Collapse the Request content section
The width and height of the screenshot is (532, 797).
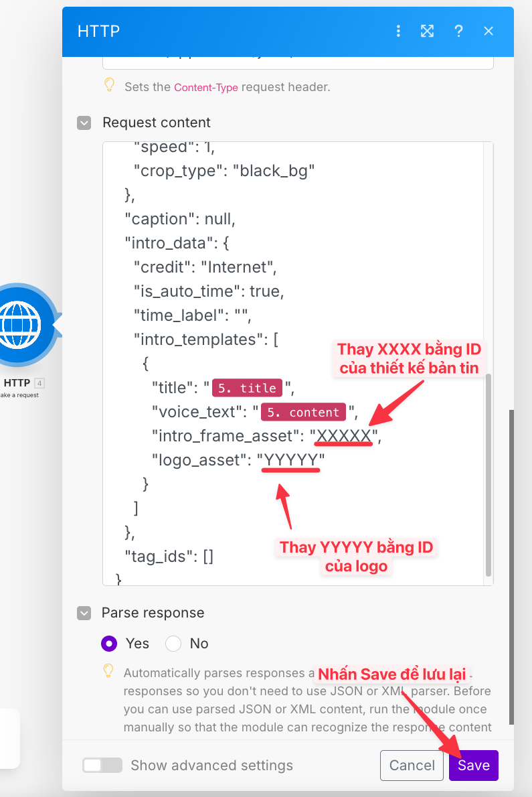[x=84, y=123]
